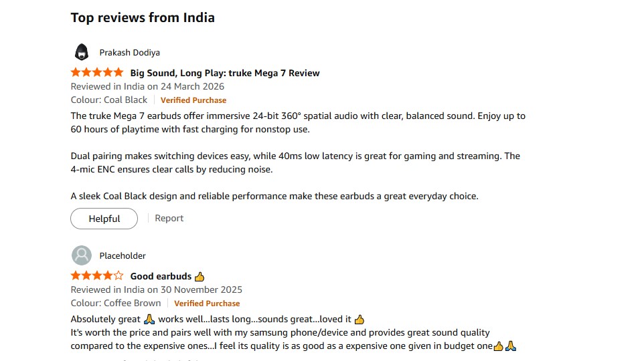Click the Placeholder user avatar icon
This screenshot has height=361, width=644.
[x=81, y=255]
